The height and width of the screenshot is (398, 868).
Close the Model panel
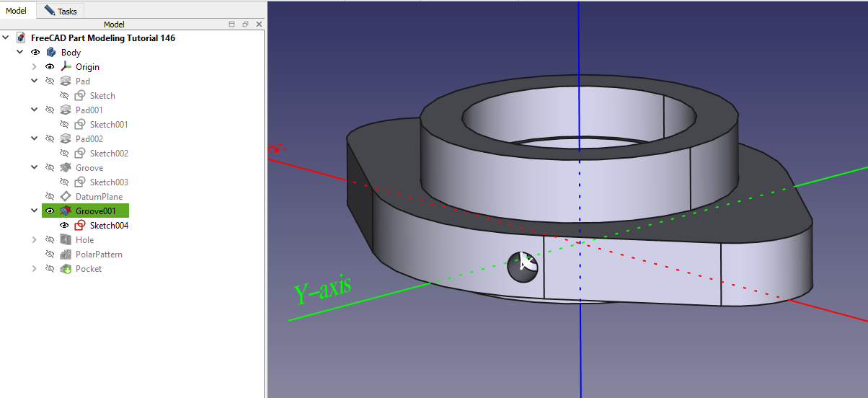pyautogui.click(x=259, y=25)
